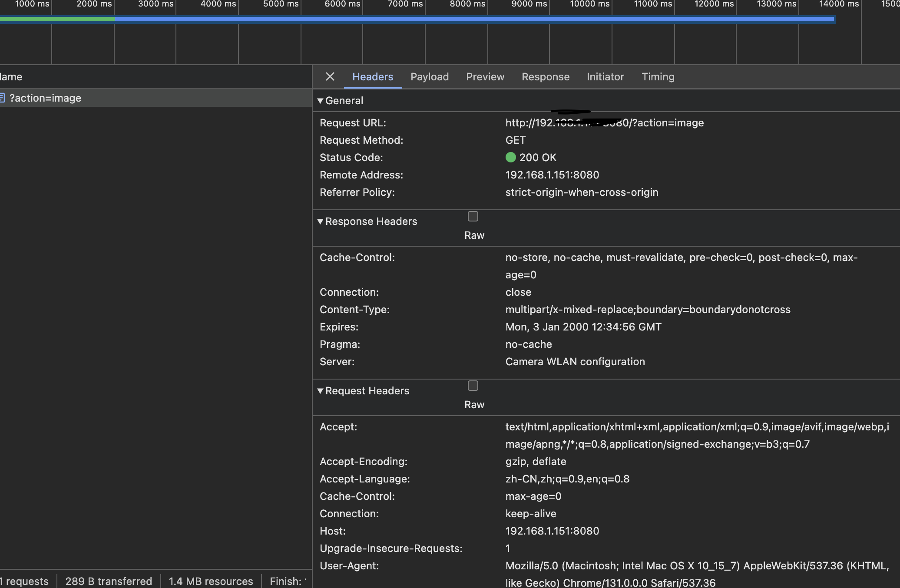The image size is (900, 588).
Task: Click the request bar in the timeline overview
Action: tap(417, 19)
